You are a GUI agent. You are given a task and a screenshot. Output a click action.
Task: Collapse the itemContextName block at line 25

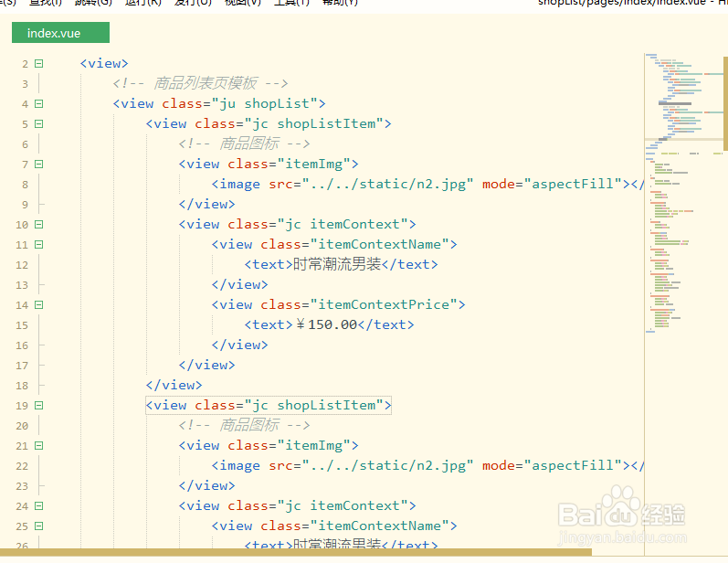39,526
